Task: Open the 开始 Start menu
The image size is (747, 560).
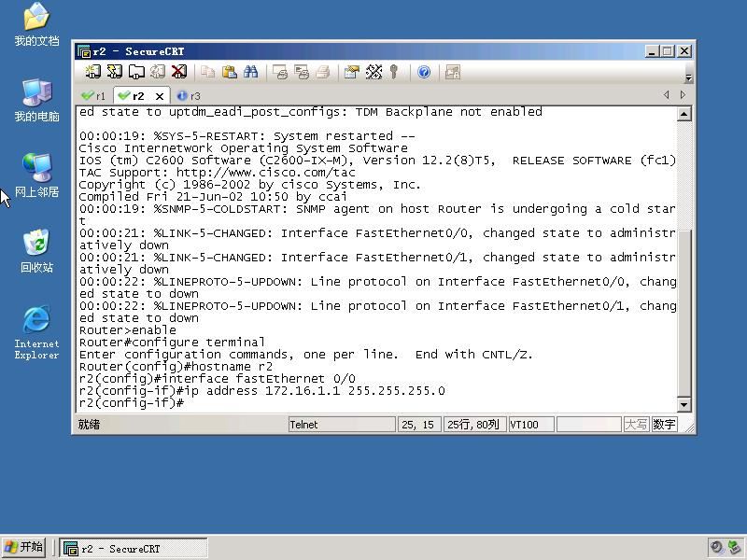Action: pyautogui.click(x=23, y=547)
